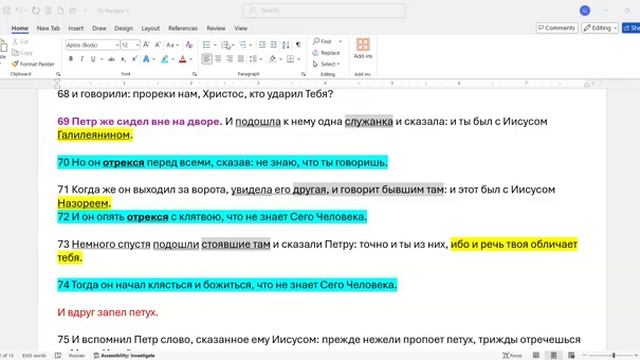Apply red font color
The width and height of the screenshot is (640, 360).
182,59
